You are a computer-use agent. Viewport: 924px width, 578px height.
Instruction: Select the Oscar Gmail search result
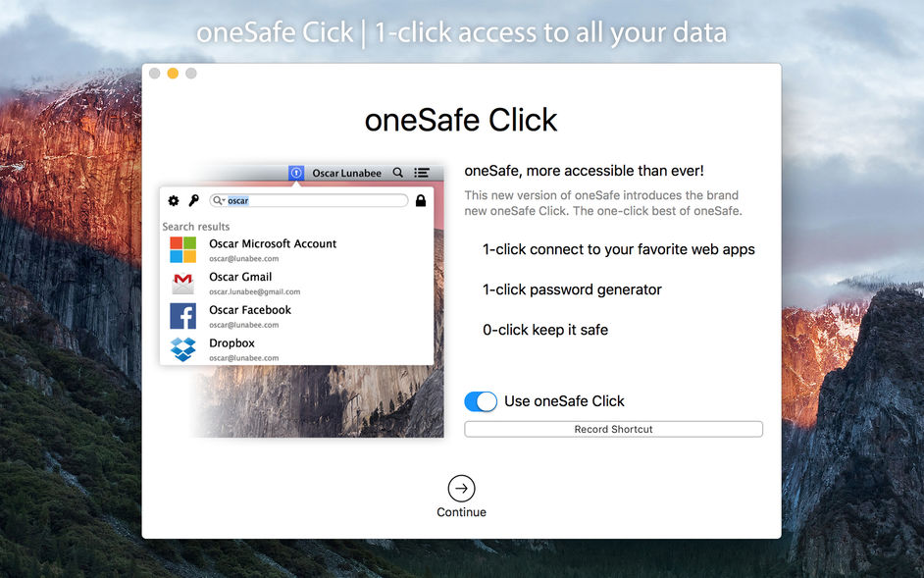point(240,277)
